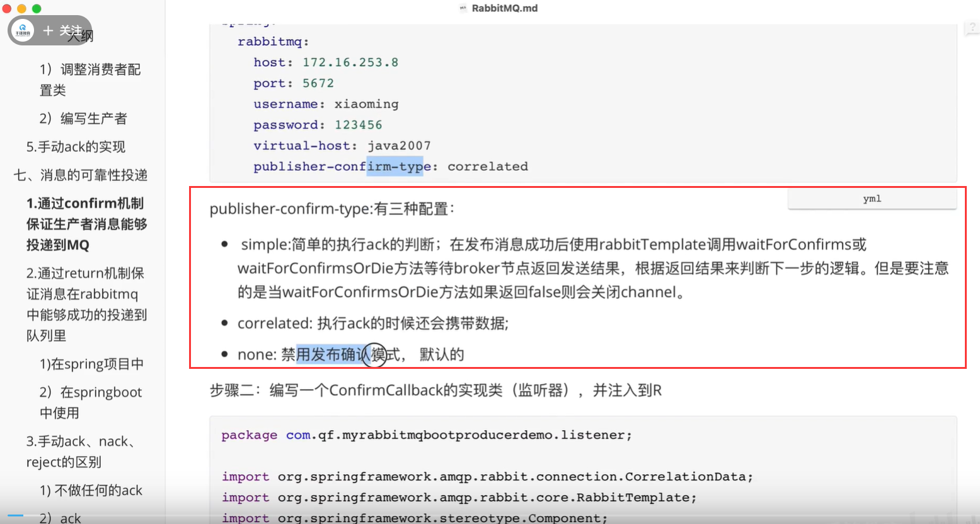Image resolution: width=980 pixels, height=524 pixels.
Task: Open outline item '1) 不做任何的ack'
Action: [x=91, y=490]
